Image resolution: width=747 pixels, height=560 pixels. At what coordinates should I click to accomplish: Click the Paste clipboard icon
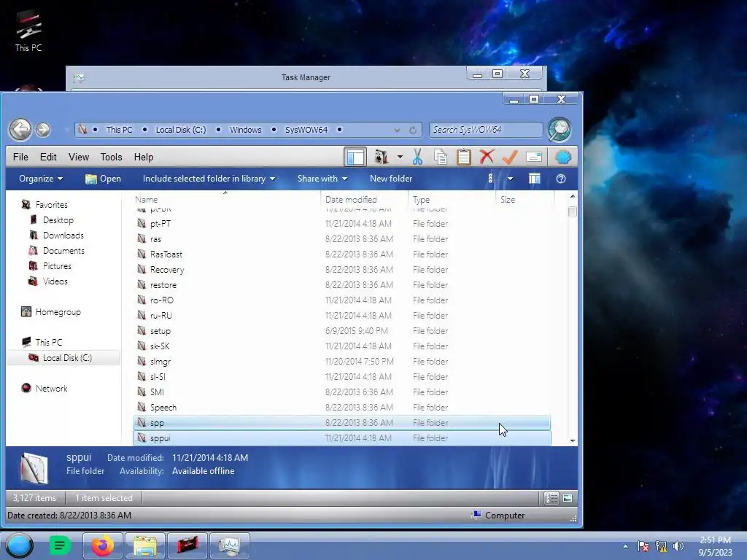(463, 157)
